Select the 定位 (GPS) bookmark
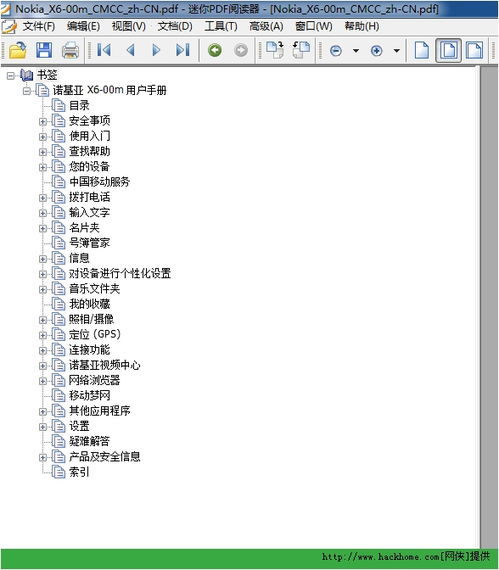 tap(95, 334)
